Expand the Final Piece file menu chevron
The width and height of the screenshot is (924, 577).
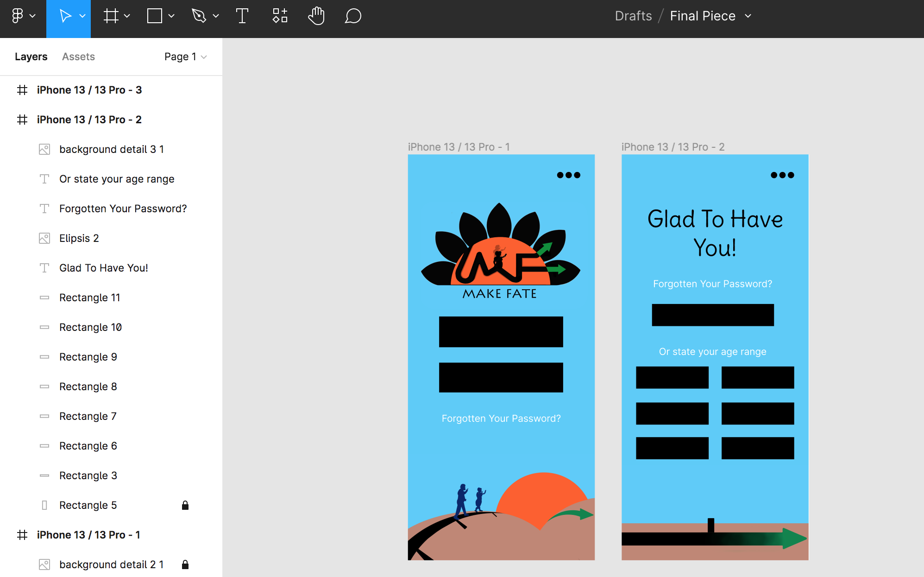pyautogui.click(x=748, y=16)
